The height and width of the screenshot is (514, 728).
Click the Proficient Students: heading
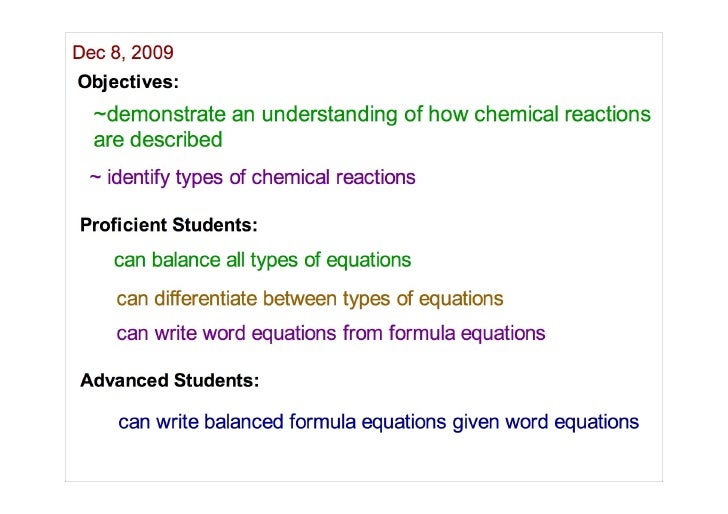pyautogui.click(x=168, y=226)
